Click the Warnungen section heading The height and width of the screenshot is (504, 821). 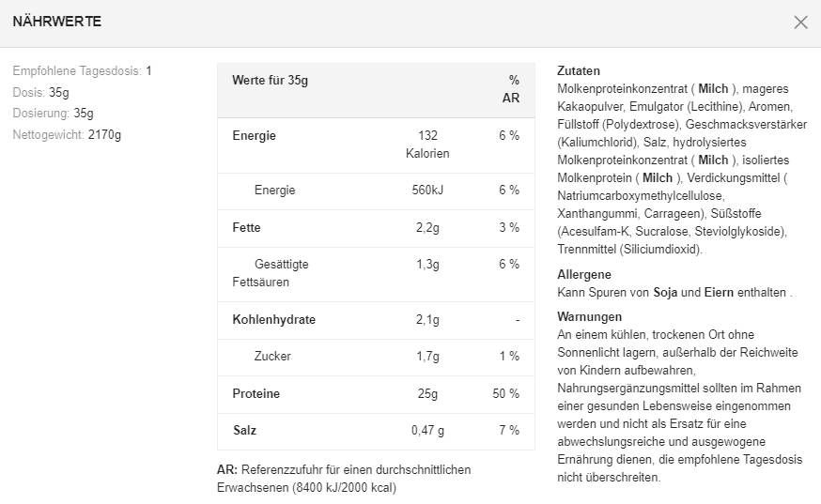[589, 316]
